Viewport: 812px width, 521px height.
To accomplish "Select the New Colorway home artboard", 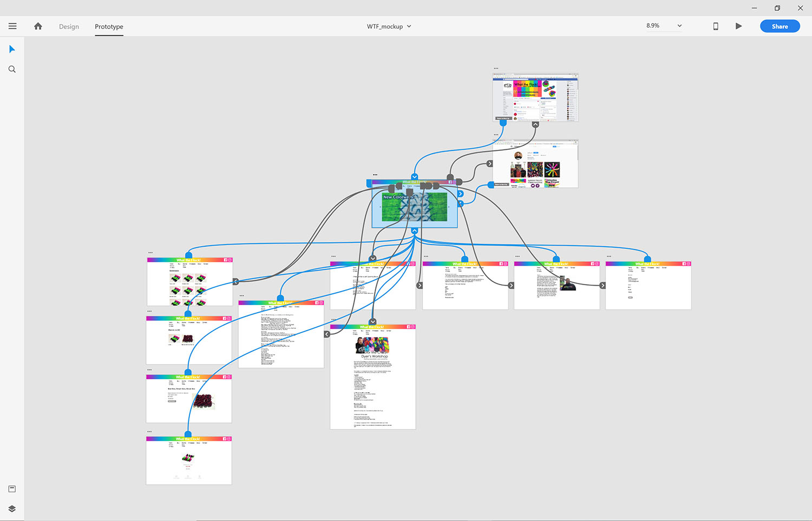I will pyautogui.click(x=414, y=208).
